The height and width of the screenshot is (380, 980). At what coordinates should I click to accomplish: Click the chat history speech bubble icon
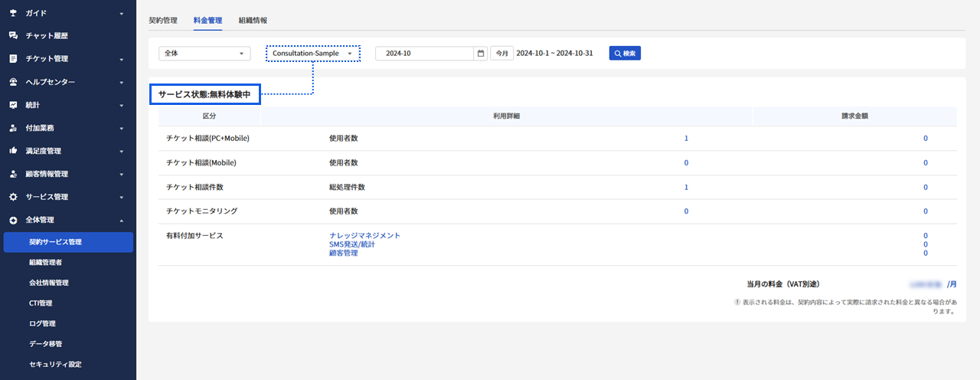13,36
